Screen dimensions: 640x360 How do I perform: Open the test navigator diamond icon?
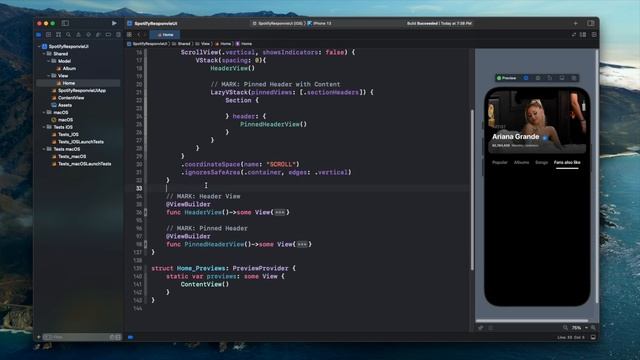point(88,35)
